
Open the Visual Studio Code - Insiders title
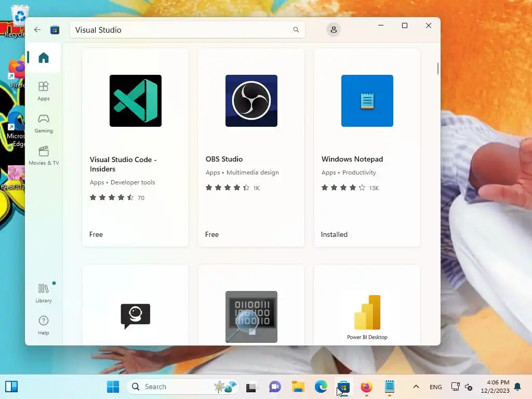[x=123, y=164]
